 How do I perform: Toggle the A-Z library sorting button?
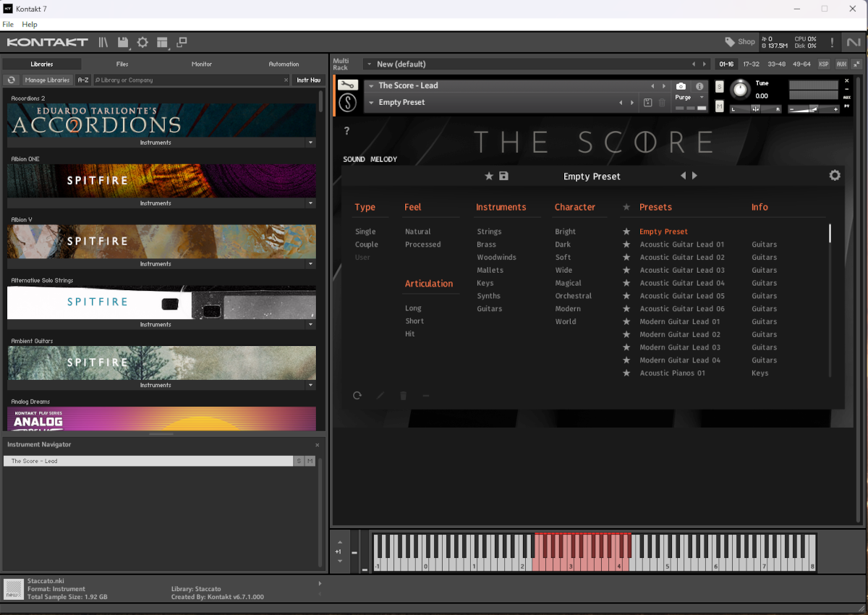coord(83,80)
